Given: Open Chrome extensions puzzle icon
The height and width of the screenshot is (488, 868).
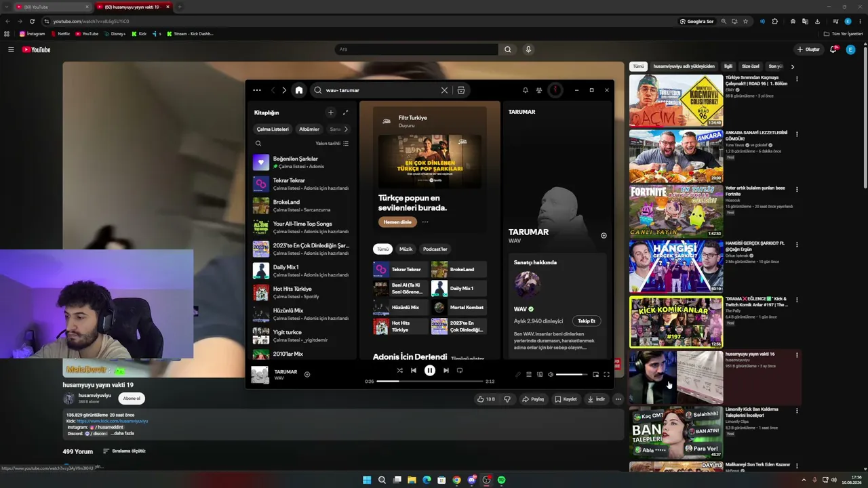Looking at the screenshot, I should click(x=775, y=22).
